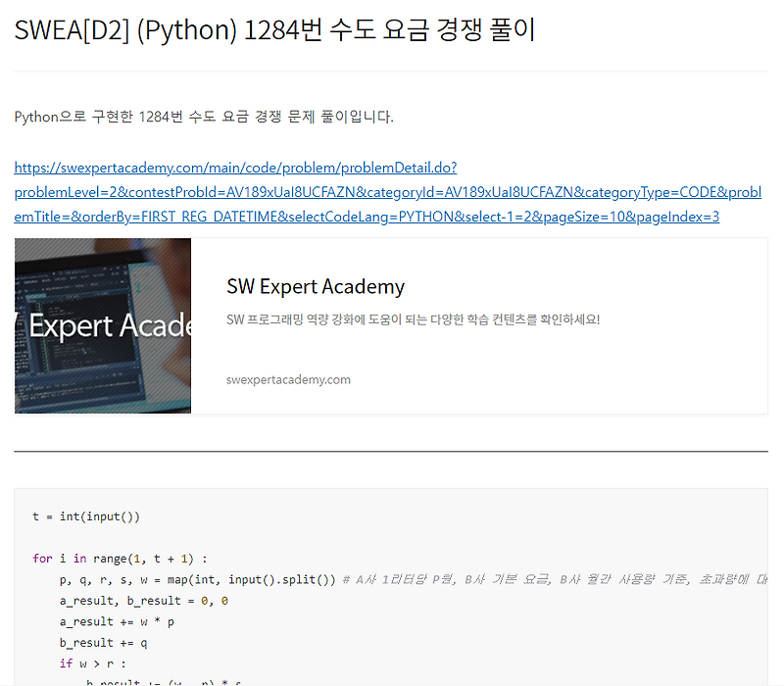Image resolution: width=784 pixels, height=686 pixels.
Task: Click the a_result += w * p line
Action: (x=118, y=620)
